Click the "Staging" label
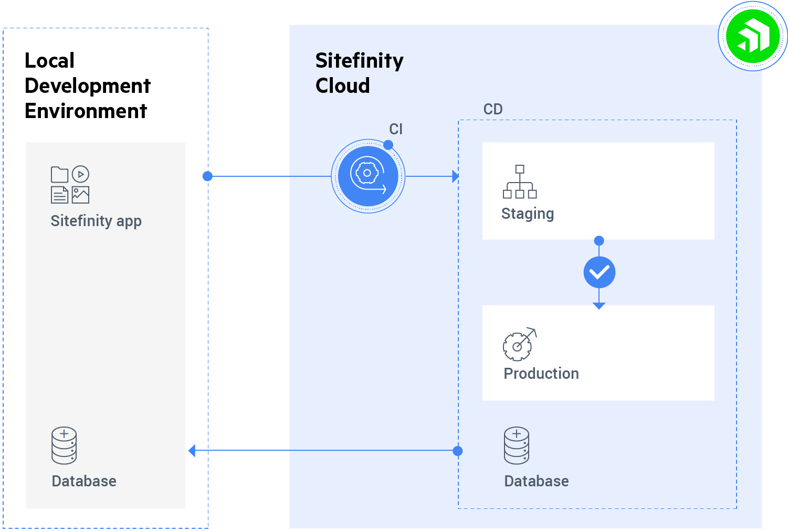Screen dimensions: 788x532 point(528,214)
